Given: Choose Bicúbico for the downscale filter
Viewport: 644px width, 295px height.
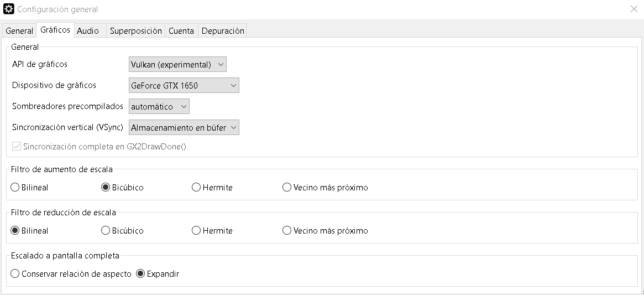Looking at the screenshot, I should [x=106, y=231].
